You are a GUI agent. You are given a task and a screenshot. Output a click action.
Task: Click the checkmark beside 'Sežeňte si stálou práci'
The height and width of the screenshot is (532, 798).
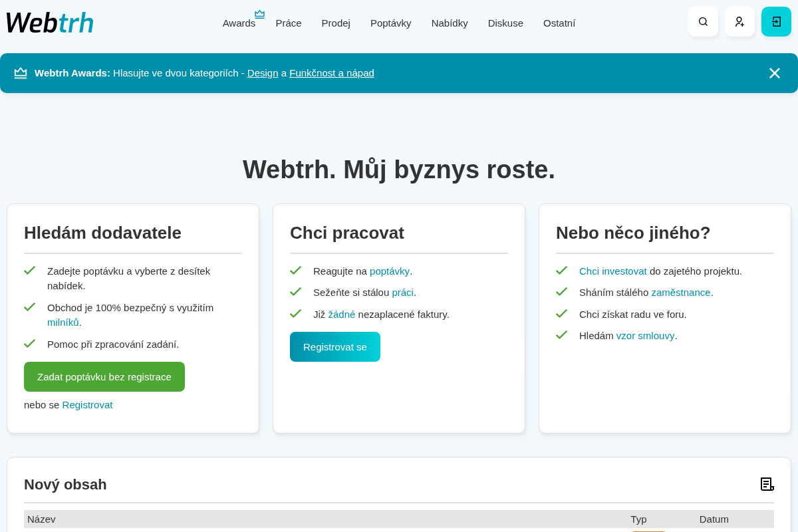point(295,291)
